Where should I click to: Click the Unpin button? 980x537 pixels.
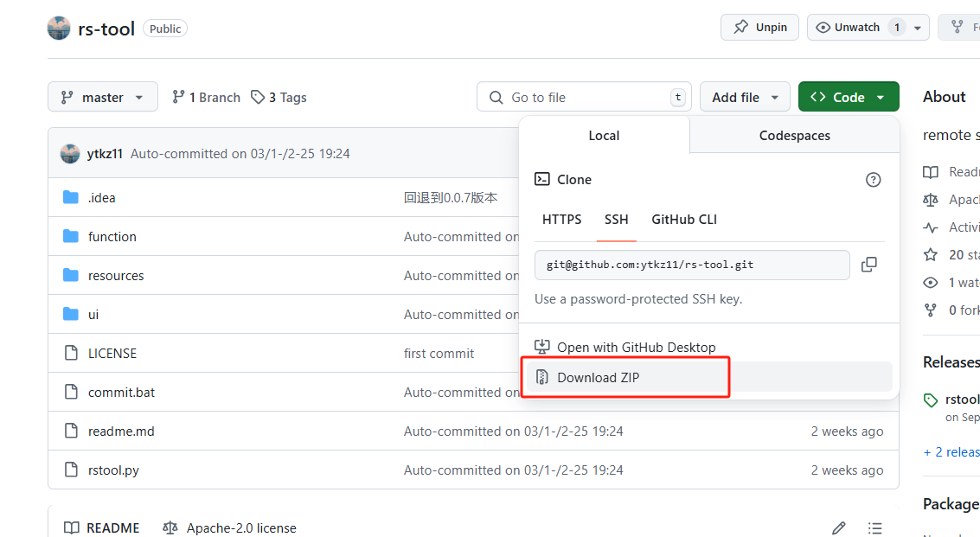[x=759, y=28]
